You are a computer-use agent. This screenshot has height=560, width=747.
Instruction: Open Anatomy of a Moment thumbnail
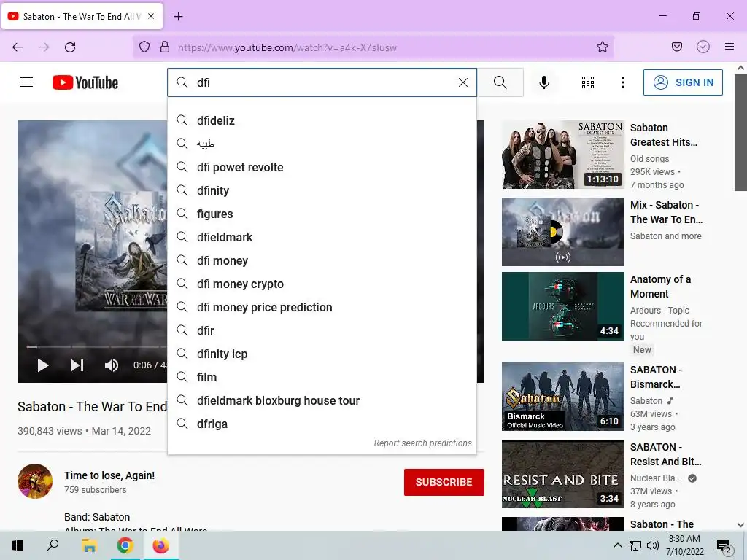coord(562,306)
